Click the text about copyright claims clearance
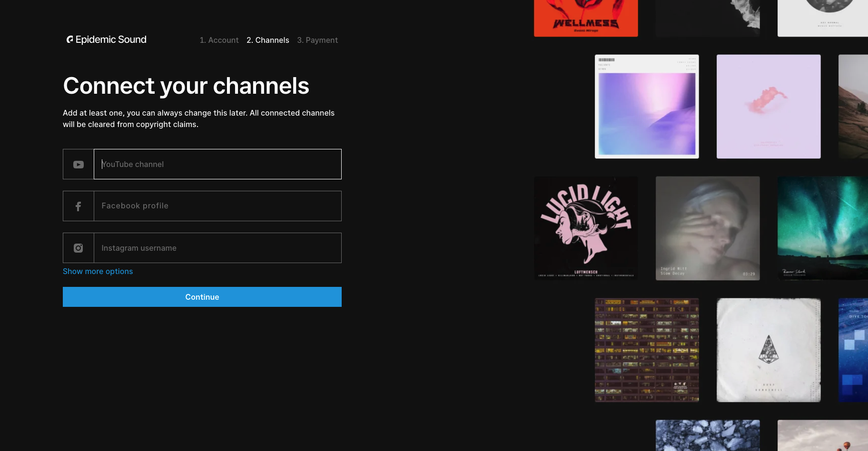Screen dimensions: 868x451 click(x=198, y=119)
